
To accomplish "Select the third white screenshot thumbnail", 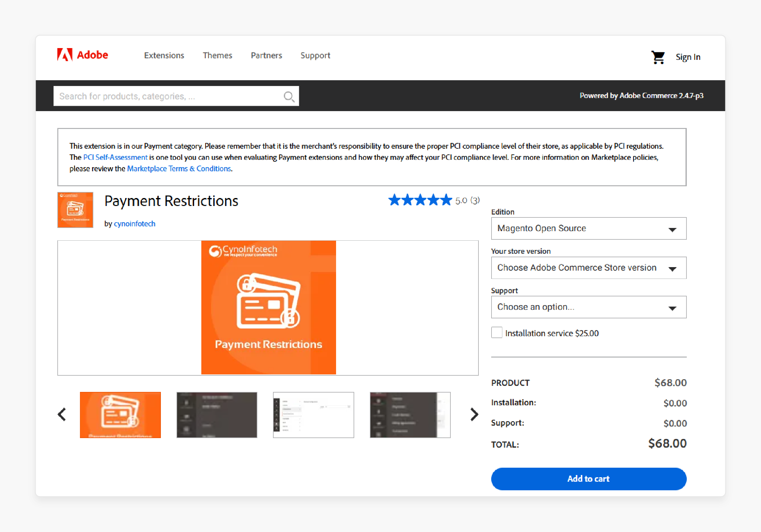I will coord(313,415).
